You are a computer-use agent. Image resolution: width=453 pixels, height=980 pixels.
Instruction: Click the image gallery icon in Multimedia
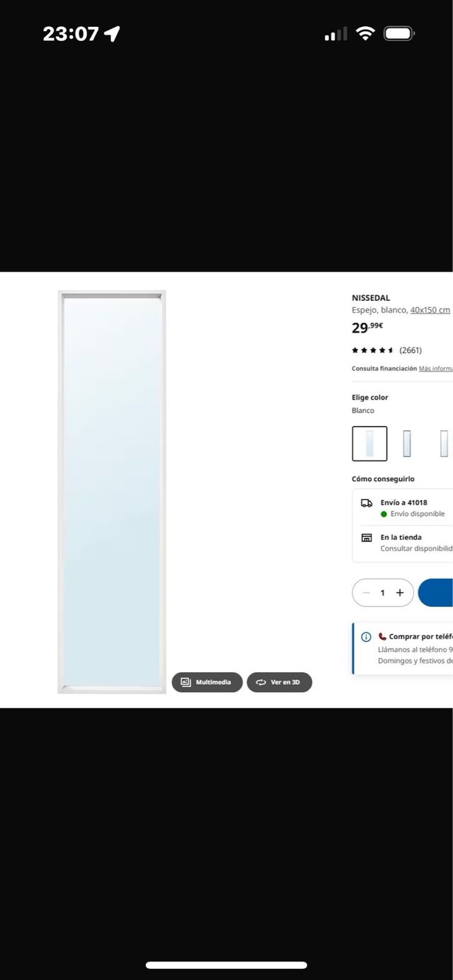click(x=186, y=682)
